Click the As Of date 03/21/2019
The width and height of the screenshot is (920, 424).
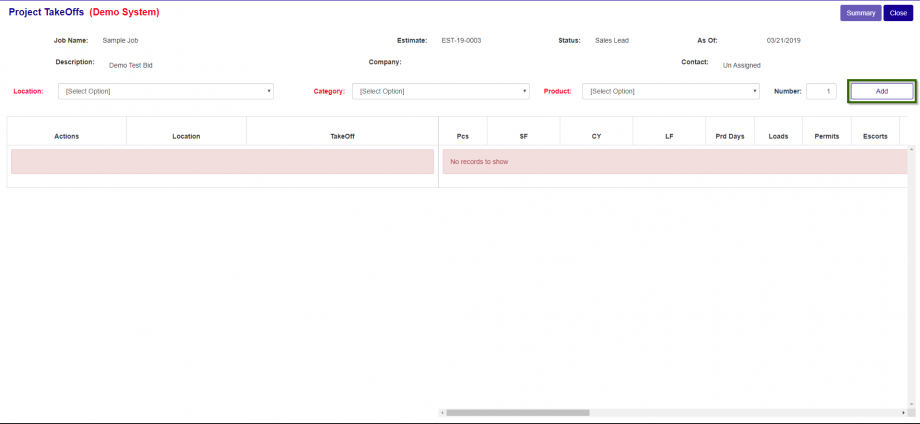pos(783,40)
